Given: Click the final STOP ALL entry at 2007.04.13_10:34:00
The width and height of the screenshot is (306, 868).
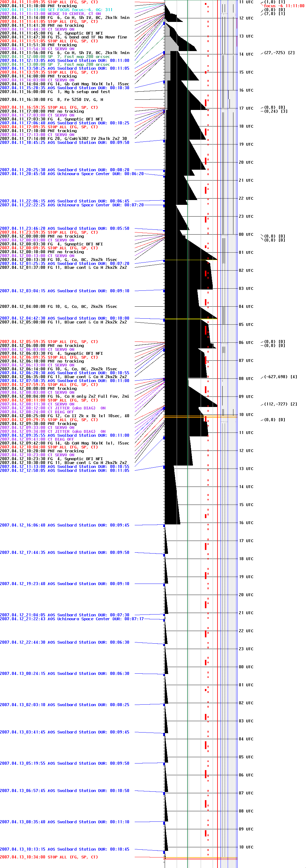Looking at the screenshot, I should [49, 857].
